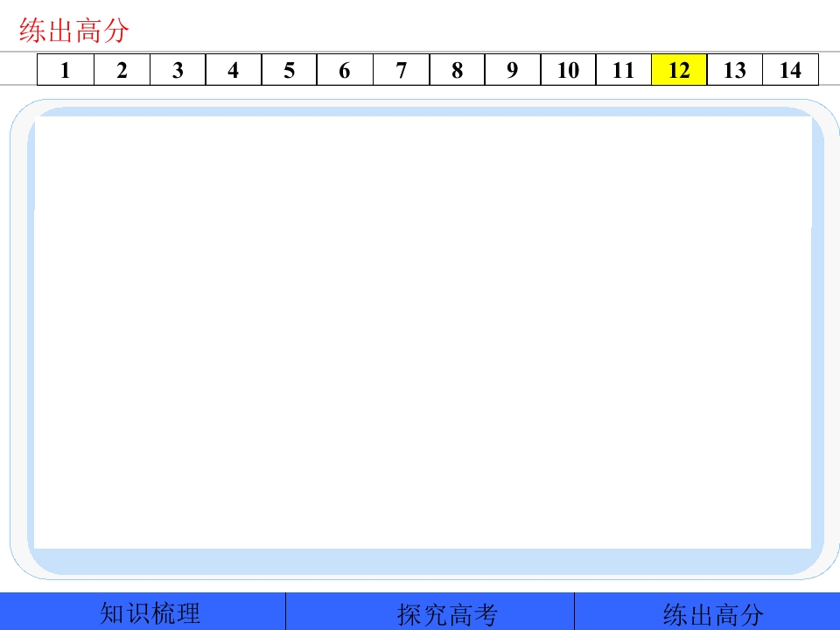Go to question 3

click(178, 70)
